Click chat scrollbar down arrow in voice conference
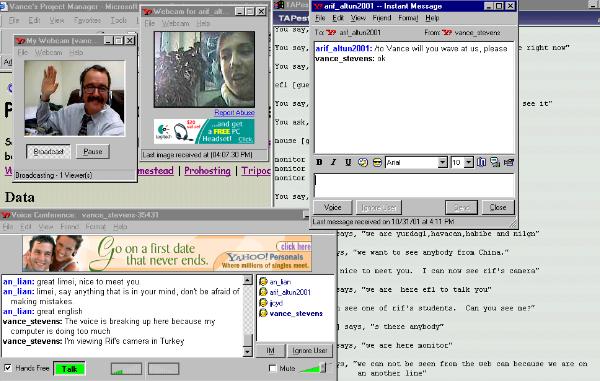 [248, 352]
